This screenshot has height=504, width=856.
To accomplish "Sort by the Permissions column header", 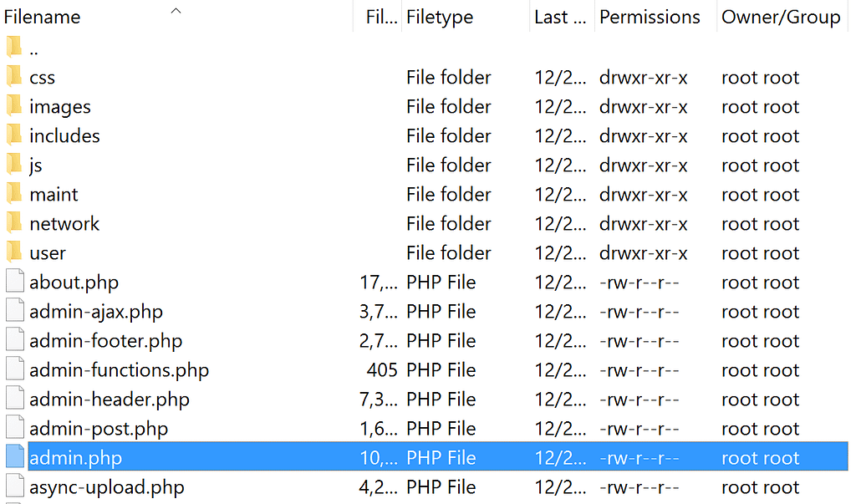I will tap(650, 17).
